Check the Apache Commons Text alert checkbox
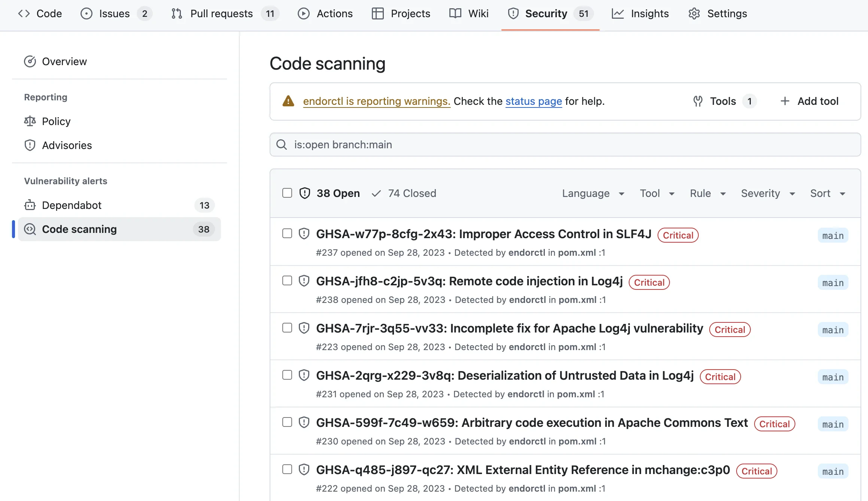 click(x=287, y=422)
